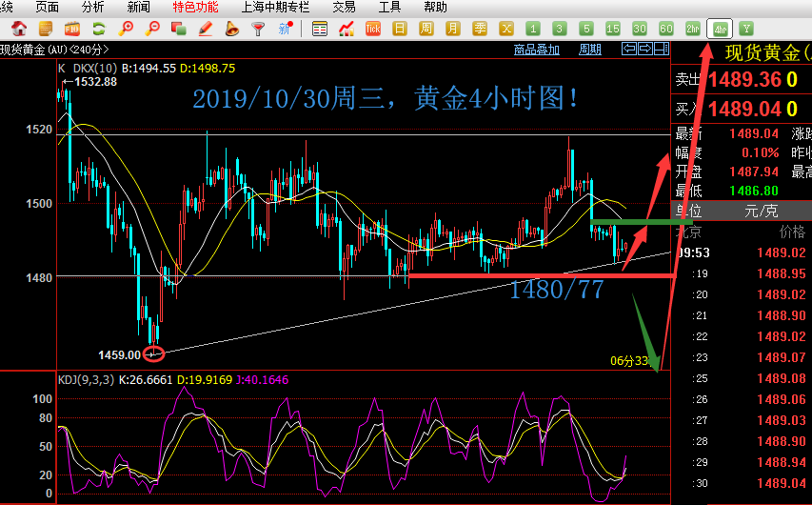The image size is (812, 505).
Task: Select the 1-minute period
Action: (533, 29)
